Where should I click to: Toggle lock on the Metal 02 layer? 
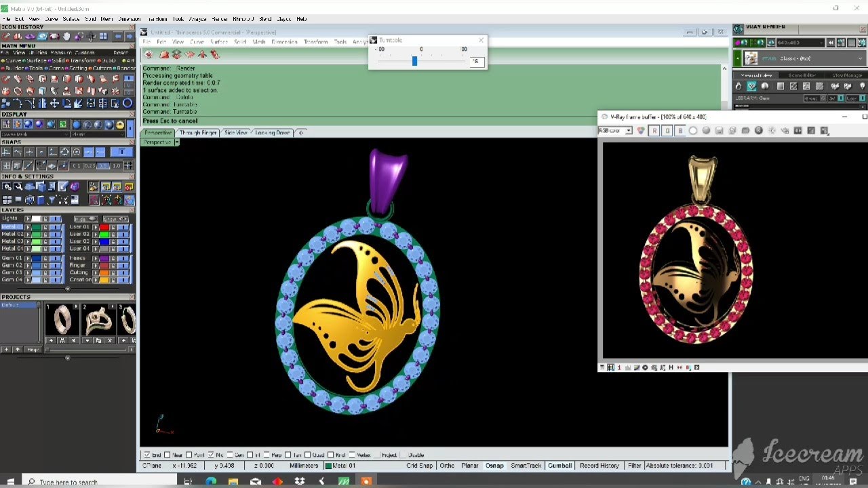(x=46, y=235)
